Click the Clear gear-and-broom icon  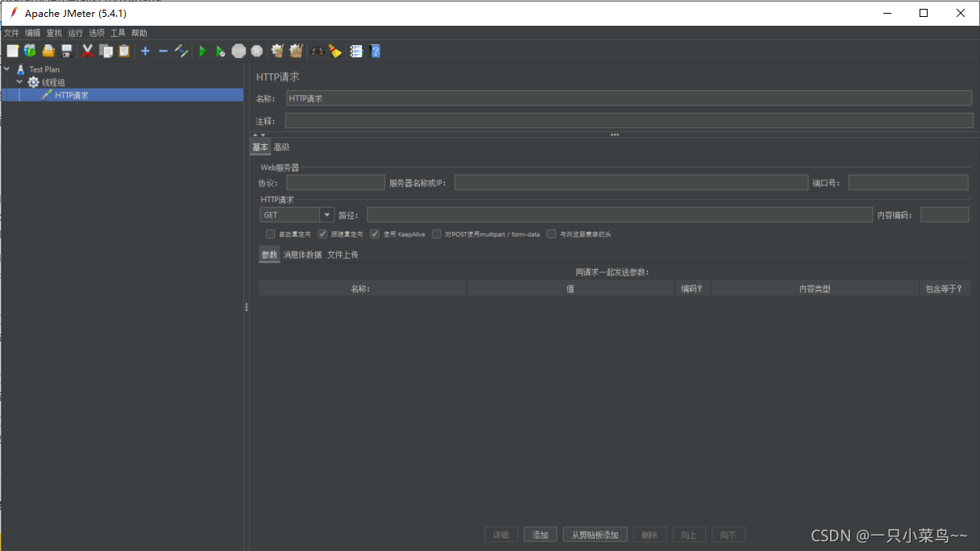(x=278, y=51)
